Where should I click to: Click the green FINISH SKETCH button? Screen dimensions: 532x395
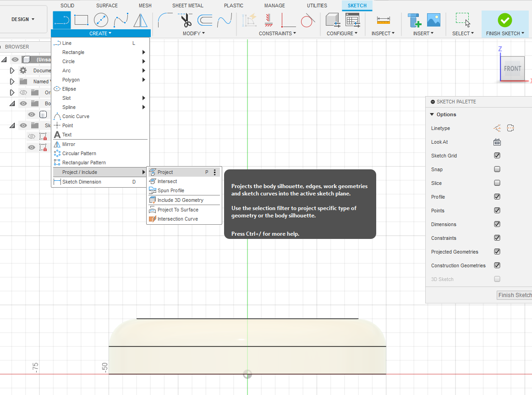coord(505,20)
